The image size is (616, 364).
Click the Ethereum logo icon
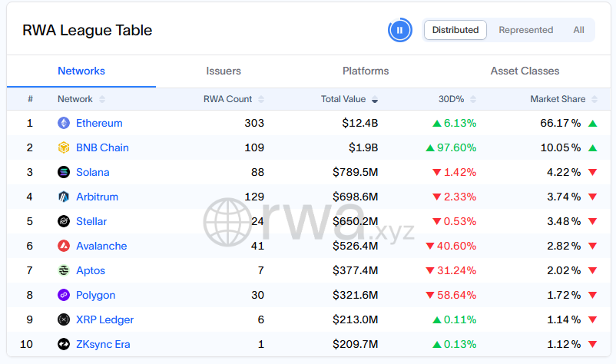(64, 123)
